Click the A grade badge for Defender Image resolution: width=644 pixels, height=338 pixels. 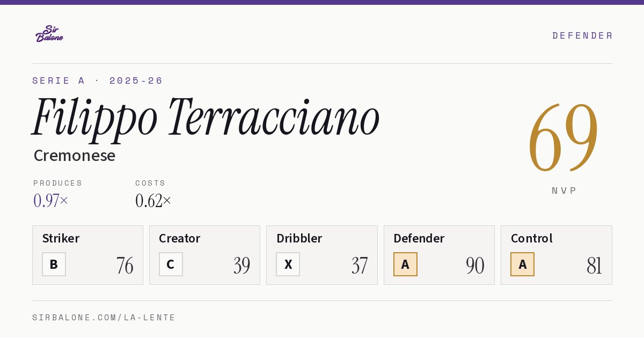tap(405, 264)
